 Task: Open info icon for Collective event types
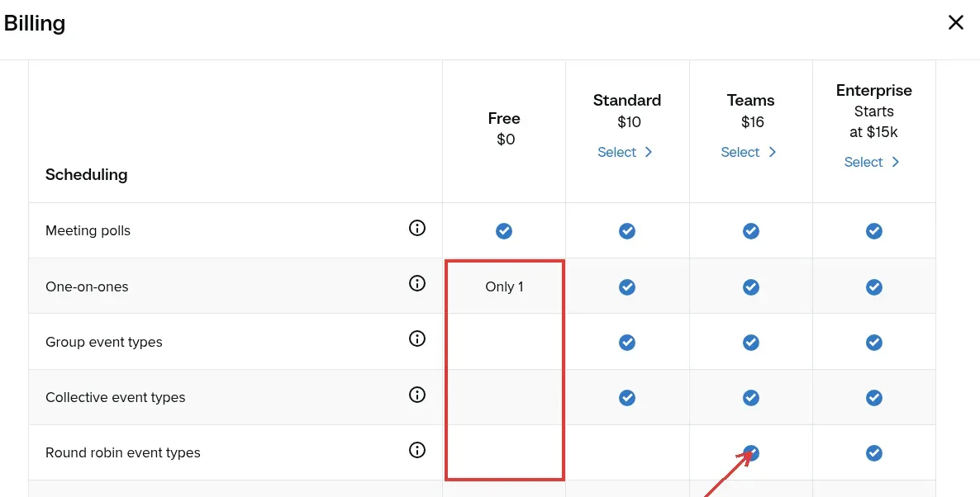(417, 395)
